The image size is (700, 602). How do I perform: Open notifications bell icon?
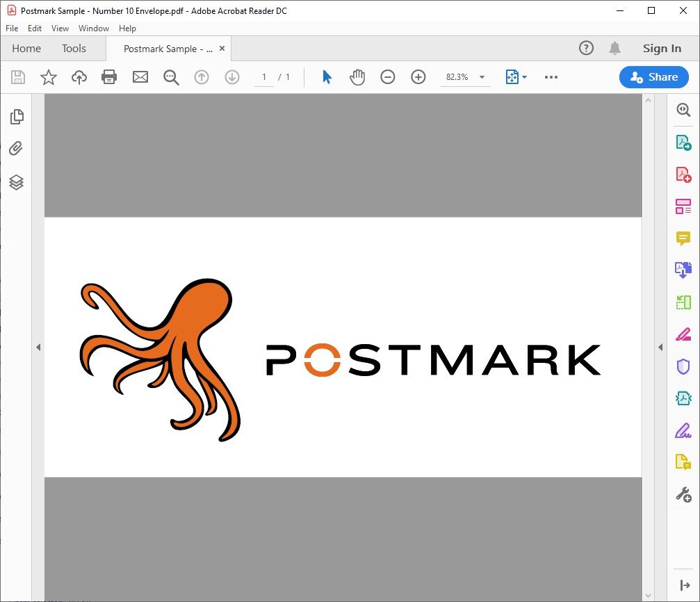tap(614, 48)
